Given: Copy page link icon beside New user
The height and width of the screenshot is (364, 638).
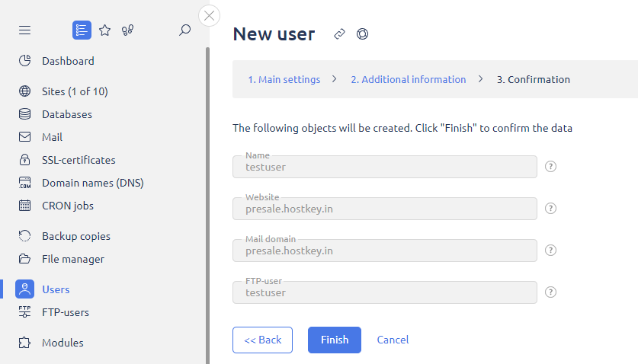Looking at the screenshot, I should coord(340,34).
